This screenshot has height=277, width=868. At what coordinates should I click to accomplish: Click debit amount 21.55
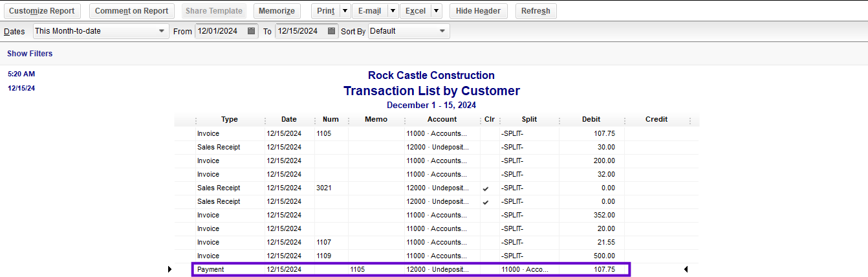pos(606,243)
